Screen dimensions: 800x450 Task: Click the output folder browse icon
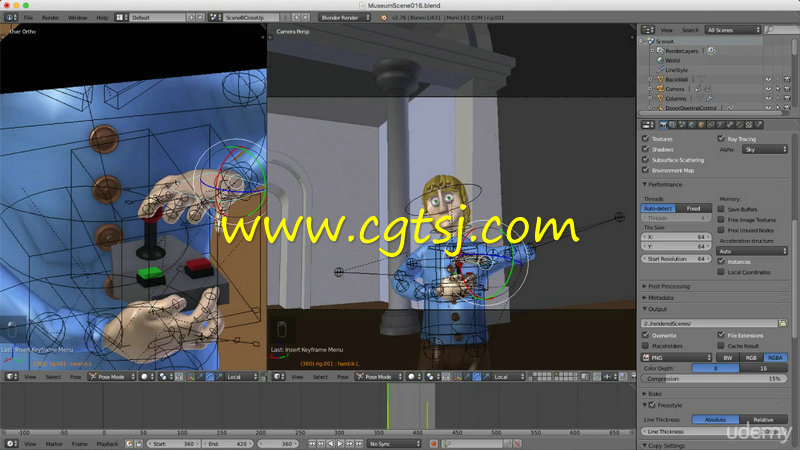point(783,323)
